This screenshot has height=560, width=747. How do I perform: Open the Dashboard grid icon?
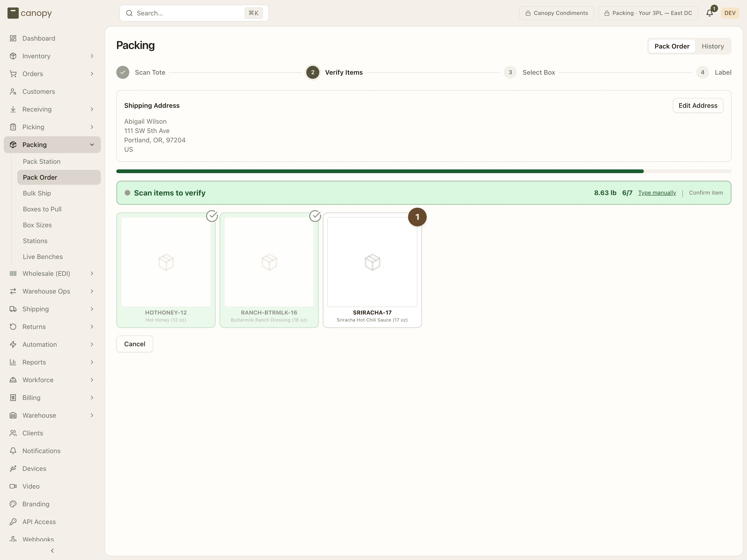click(13, 38)
